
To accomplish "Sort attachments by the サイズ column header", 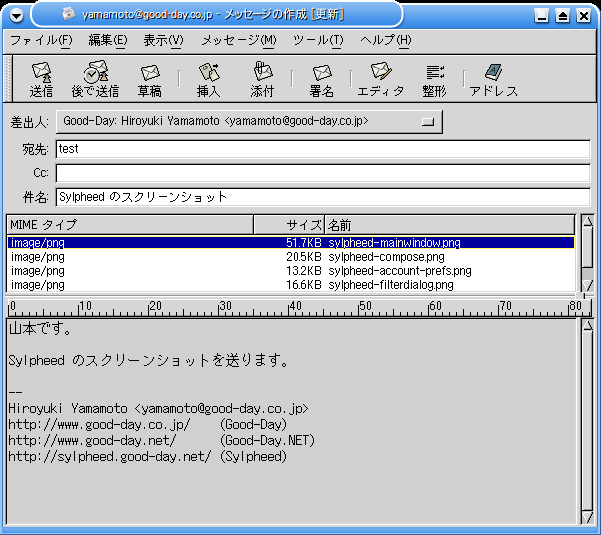I will [x=289, y=225].
